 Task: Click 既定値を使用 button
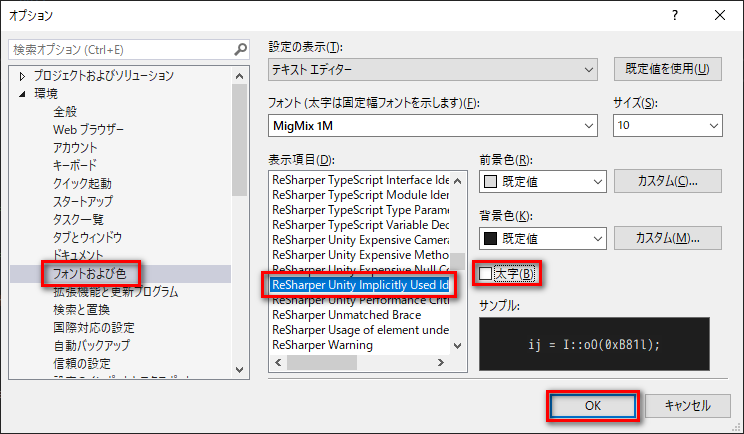click(x=668, y=69)
